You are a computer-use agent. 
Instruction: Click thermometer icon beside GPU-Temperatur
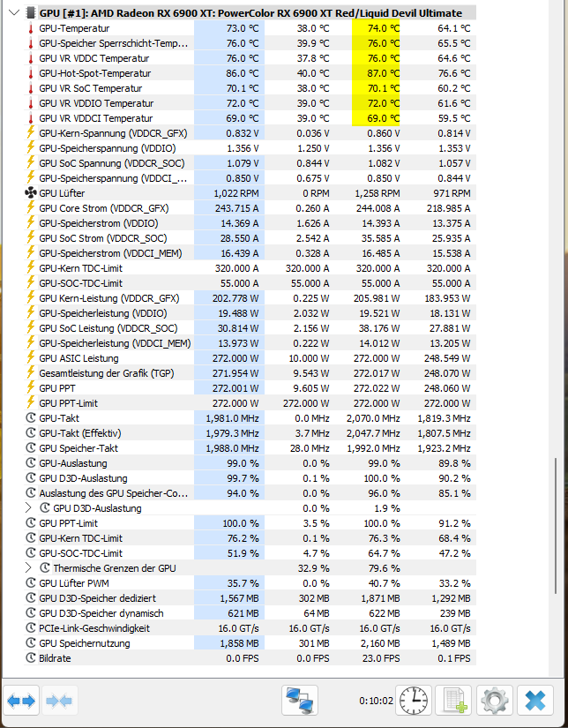point(31,28)
